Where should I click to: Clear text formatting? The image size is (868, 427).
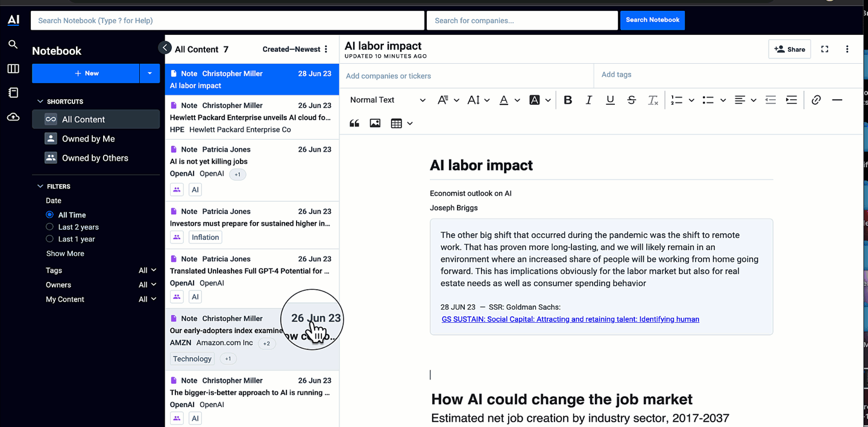pyautogui.click(x=653, y=100)
